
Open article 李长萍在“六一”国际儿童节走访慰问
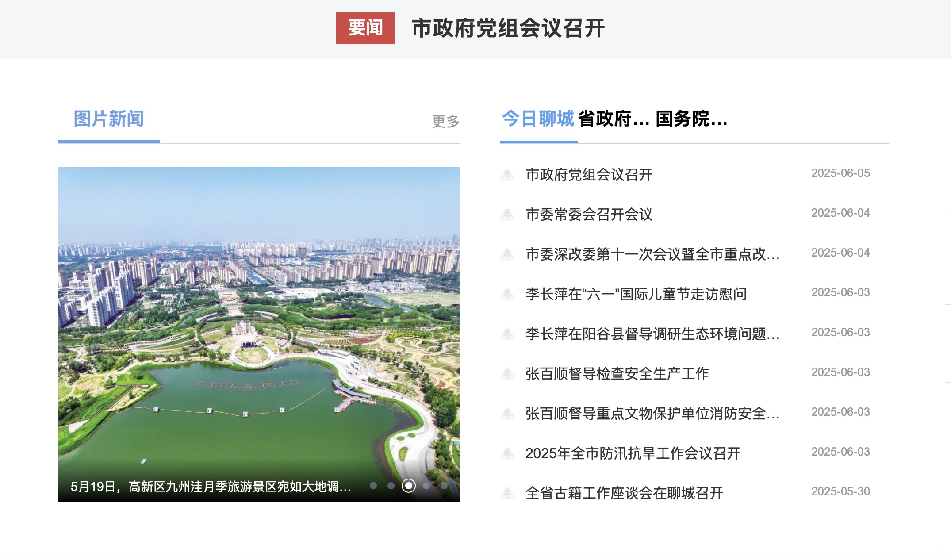[x=636, y=294]
